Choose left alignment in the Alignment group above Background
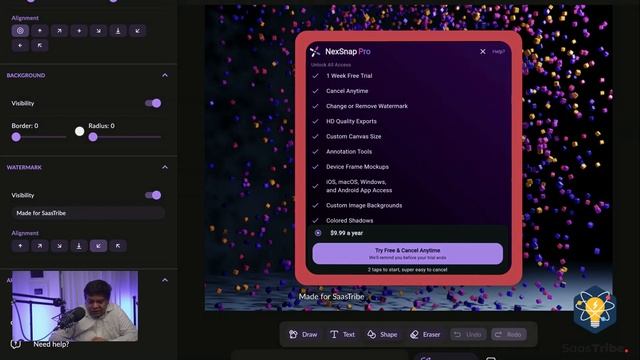This screenshot has height=360, width=640. pyautogui.click(x=20, y=45)
